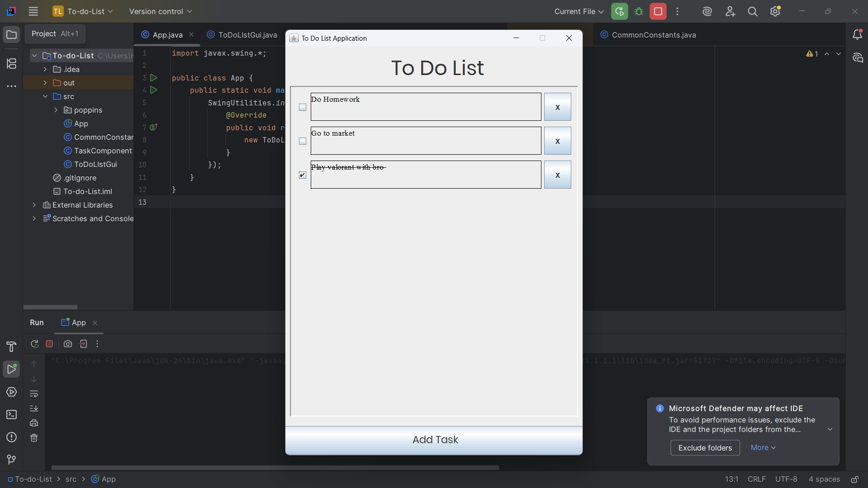
Task: Start Debug with the bug icon
Action: (x=639, y=11)
